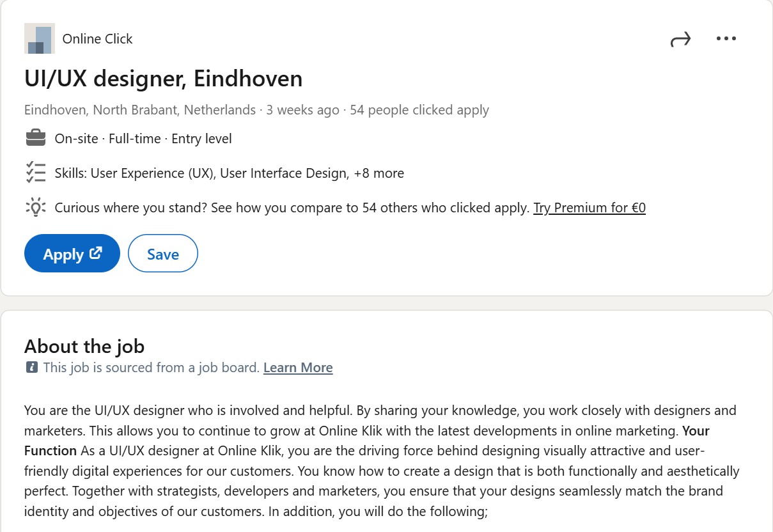Follow the Try Premium for €0 link

click(589, 208)
